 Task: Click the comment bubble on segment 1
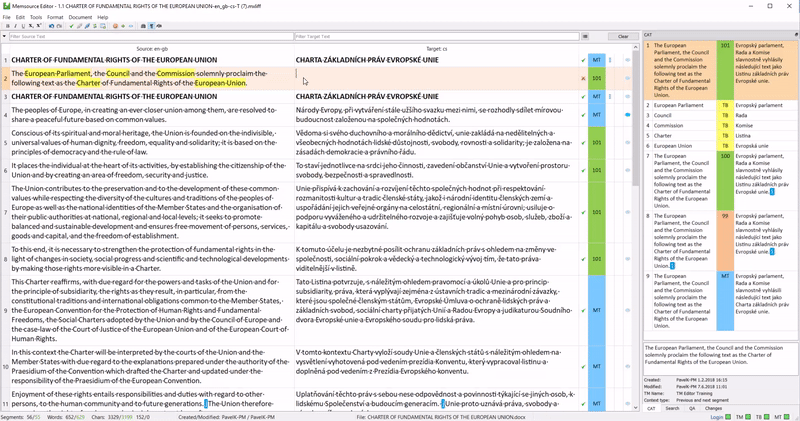(628, 60)
